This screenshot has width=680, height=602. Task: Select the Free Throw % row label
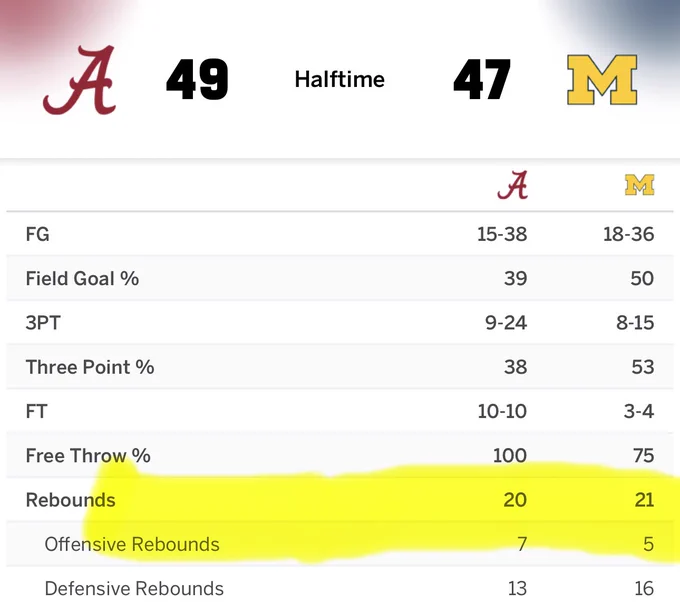tap(88, 456)
